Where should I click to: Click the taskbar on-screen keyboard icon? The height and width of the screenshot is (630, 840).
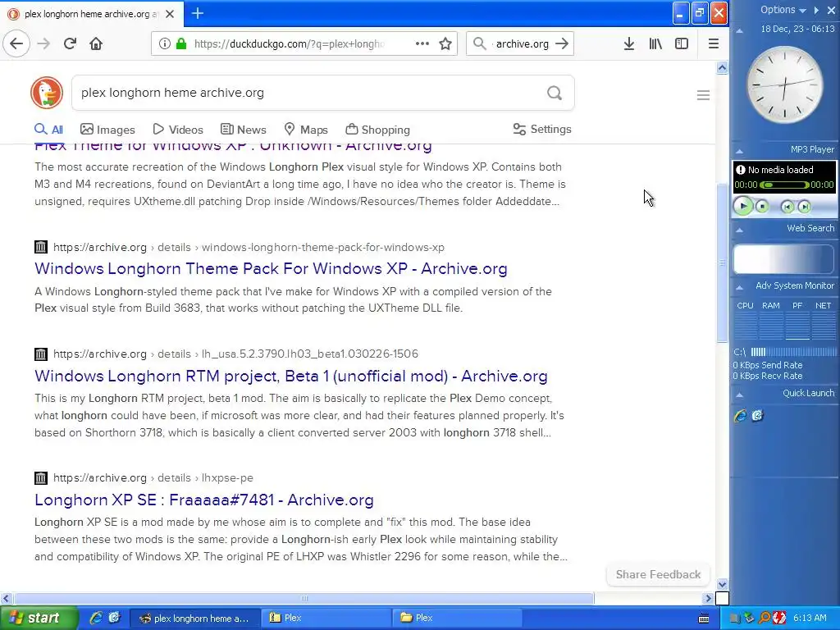click(704, 619)
